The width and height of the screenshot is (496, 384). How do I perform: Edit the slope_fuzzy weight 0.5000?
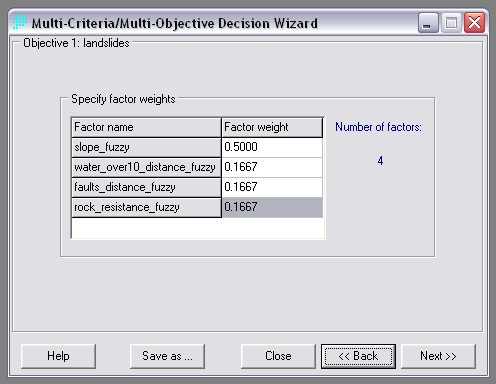click(272, 147)
